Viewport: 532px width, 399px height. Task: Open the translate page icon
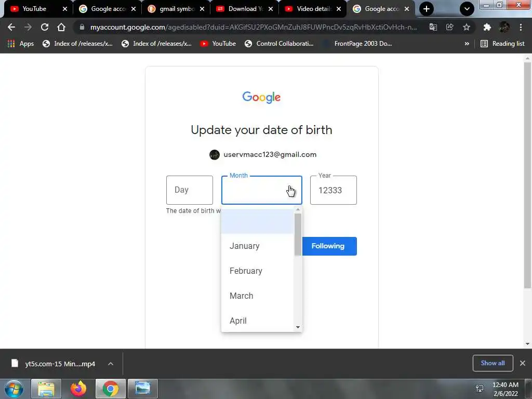[x=433, y=27]
